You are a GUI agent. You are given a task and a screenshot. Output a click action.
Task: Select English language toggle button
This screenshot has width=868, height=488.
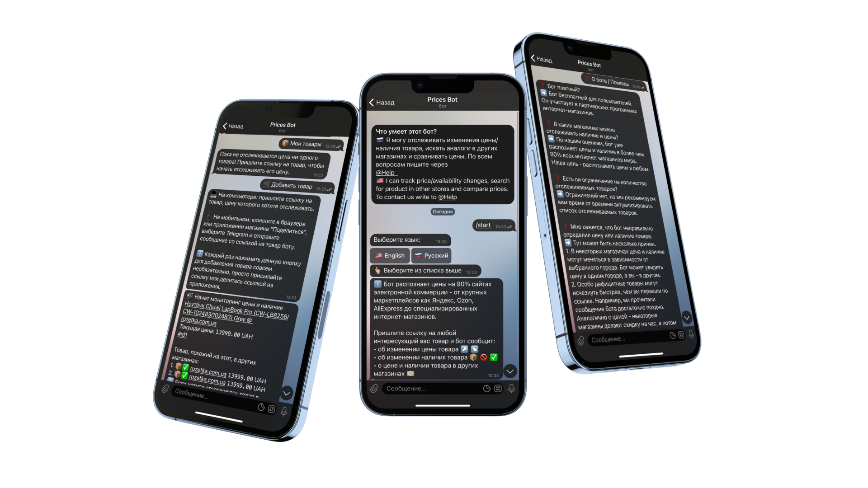click(x=391, y=256)
